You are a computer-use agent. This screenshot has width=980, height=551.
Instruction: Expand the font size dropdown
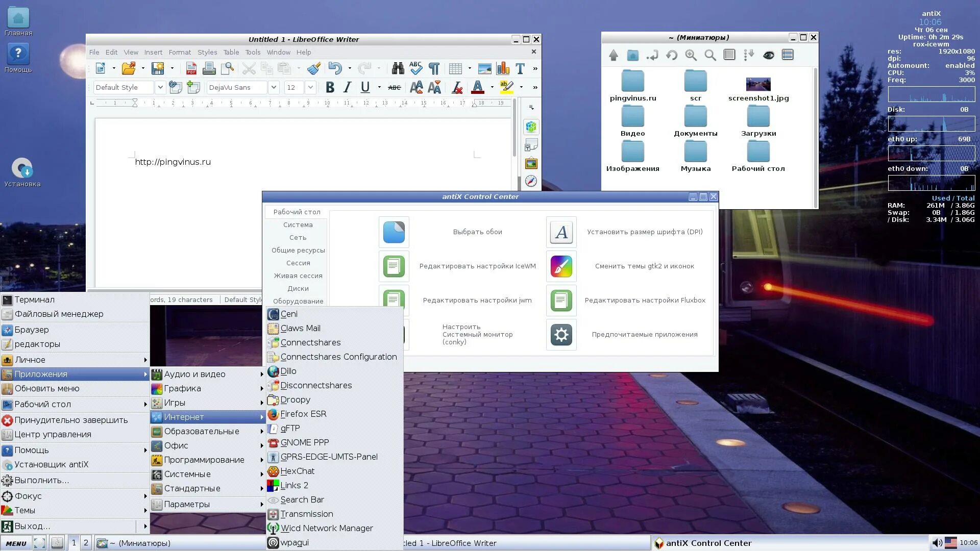pos(310,88)
